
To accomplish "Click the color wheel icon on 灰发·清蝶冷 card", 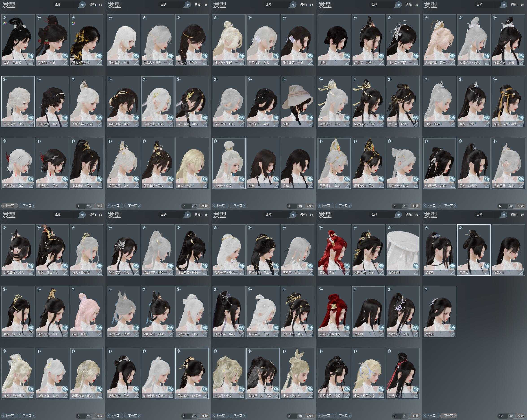I will [74, 24].
